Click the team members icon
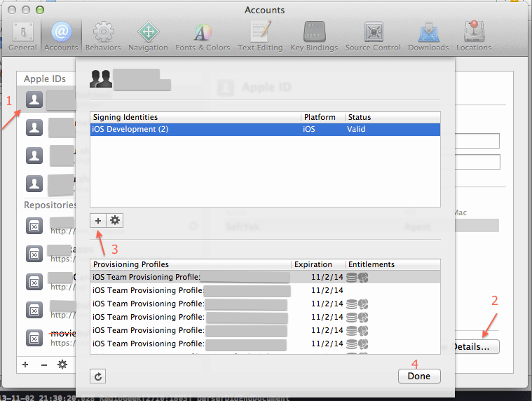The height and width of the screenshot is (401, 532). pos(101,79)
